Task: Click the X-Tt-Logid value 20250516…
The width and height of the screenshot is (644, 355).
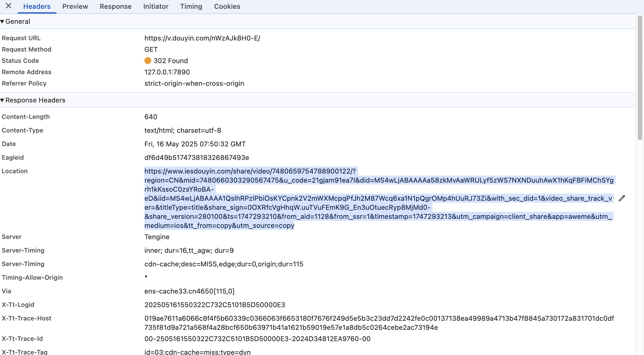Action: click(x=215, y=305)
